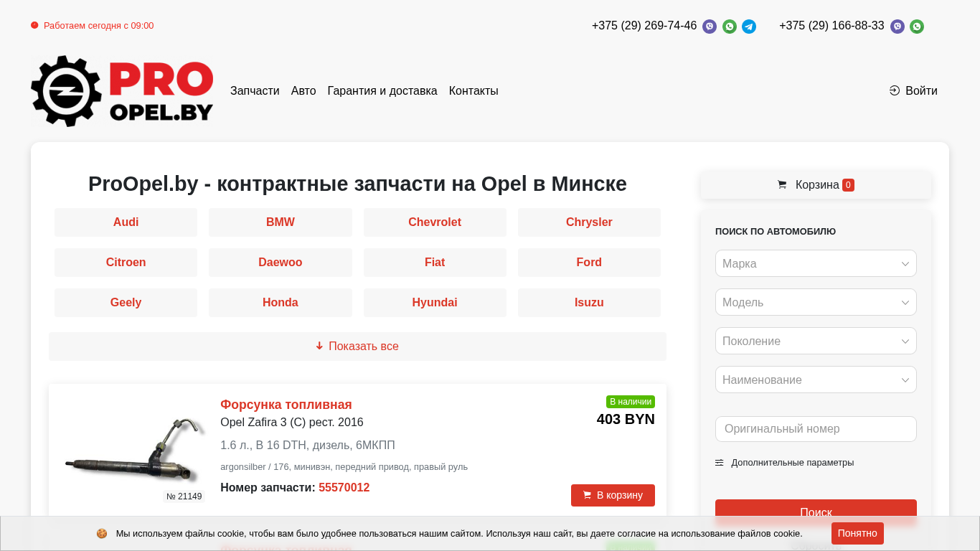Click the ProOpel.by контрактные запчасти heading
This screenshot has width=980, height=551.
357,184
